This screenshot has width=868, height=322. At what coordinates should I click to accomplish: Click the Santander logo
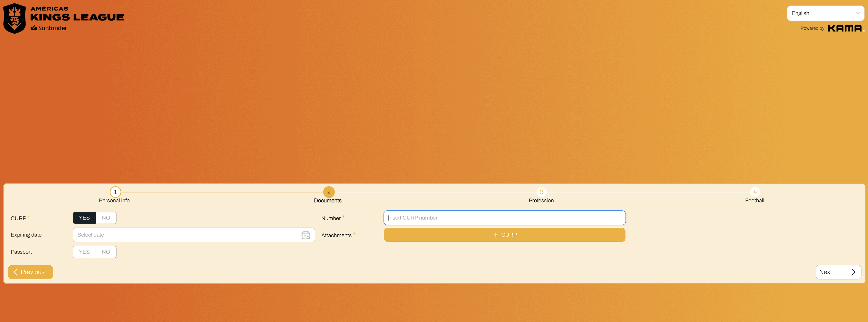(49, 28)
